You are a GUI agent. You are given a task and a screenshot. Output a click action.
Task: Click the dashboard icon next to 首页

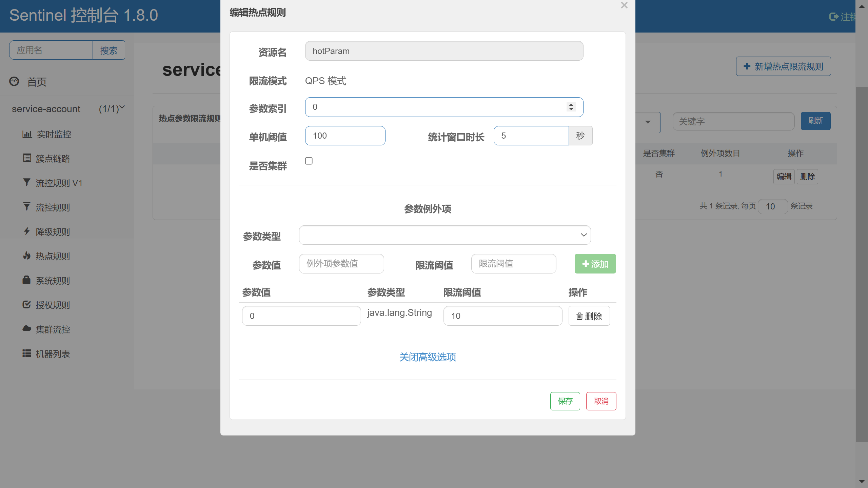(14, 81)
